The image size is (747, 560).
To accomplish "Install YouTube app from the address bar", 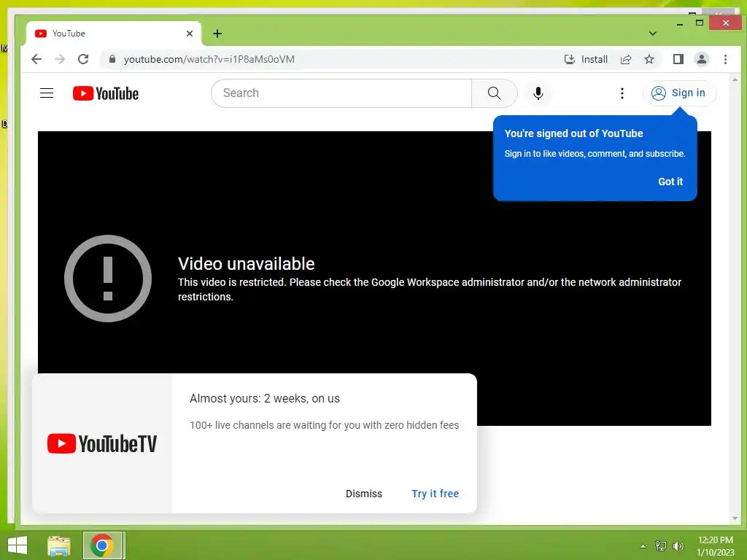I will [x=586, y=59].
